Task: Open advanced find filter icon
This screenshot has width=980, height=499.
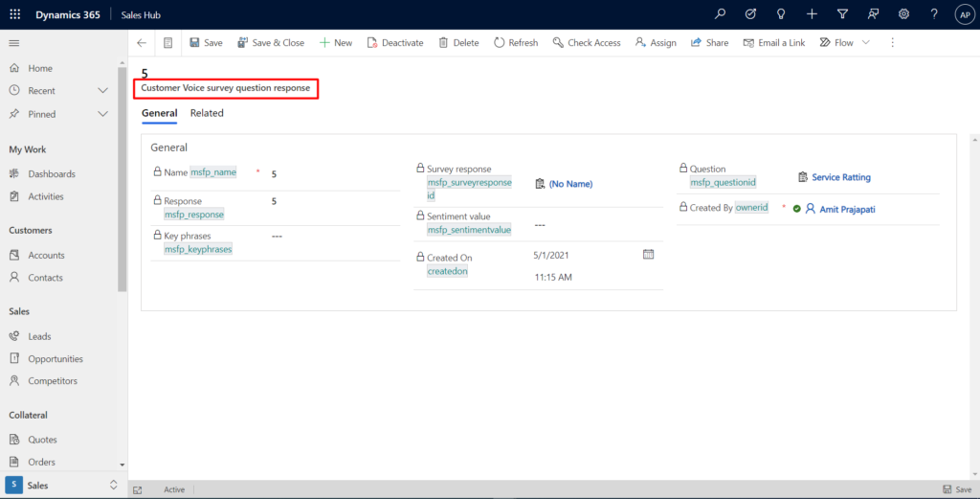Action: coord(842,13)
